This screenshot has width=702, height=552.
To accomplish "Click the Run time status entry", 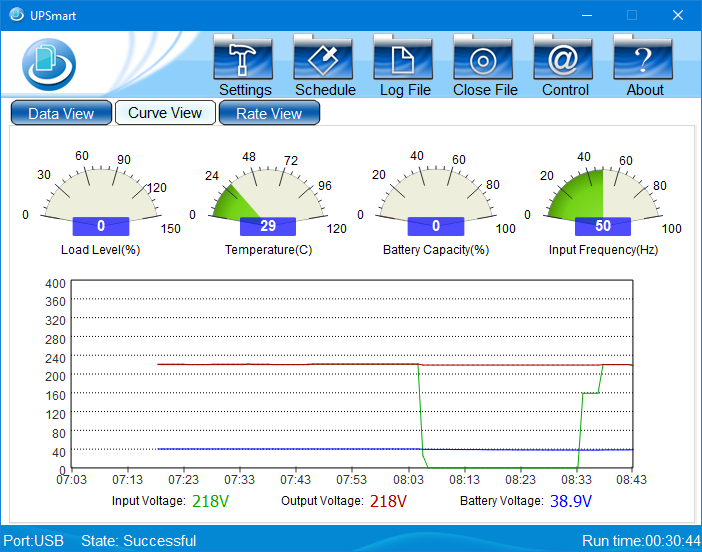I will click(641, 541).
